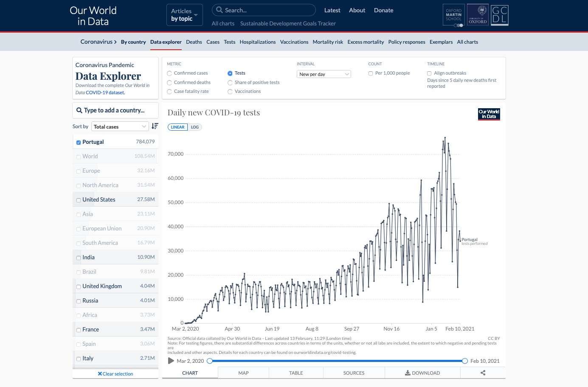Check India in country list
This screenshot has height=387, width=588.
79,258
